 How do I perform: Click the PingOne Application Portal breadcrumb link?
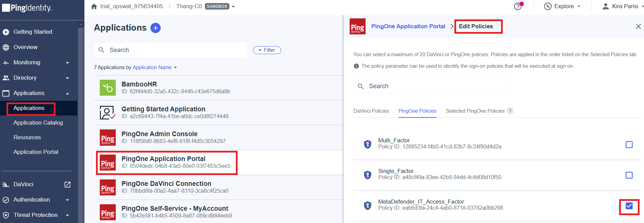(x=408, y=27)
